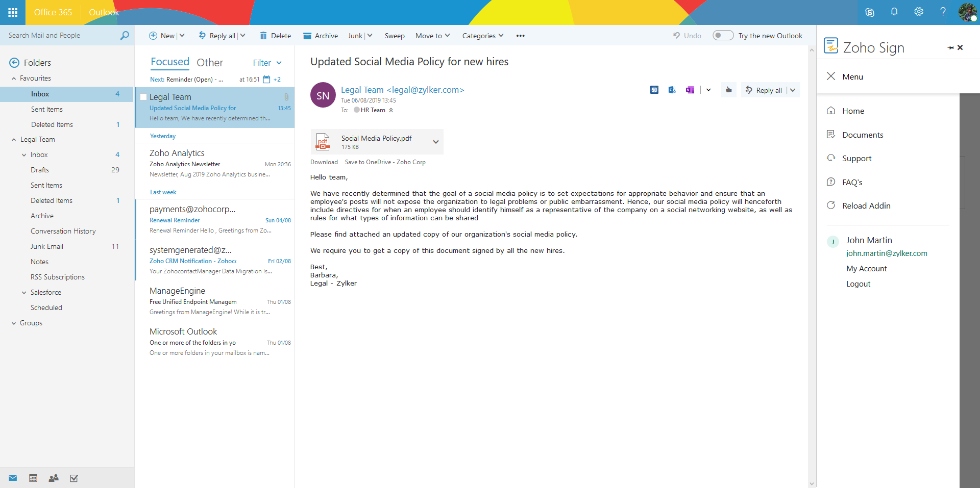Click the Reply all button in message header

tap(764, 90)
